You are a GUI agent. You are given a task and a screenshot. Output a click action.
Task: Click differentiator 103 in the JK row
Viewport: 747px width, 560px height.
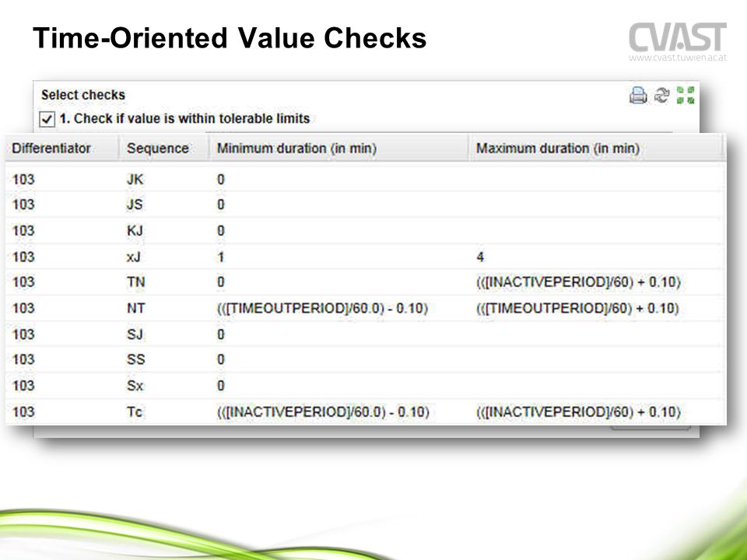23,180
